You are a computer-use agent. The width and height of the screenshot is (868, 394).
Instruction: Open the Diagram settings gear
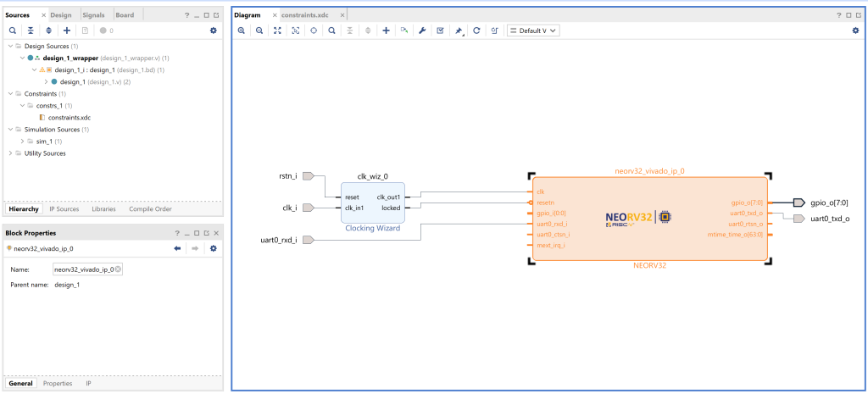[855, 31]
